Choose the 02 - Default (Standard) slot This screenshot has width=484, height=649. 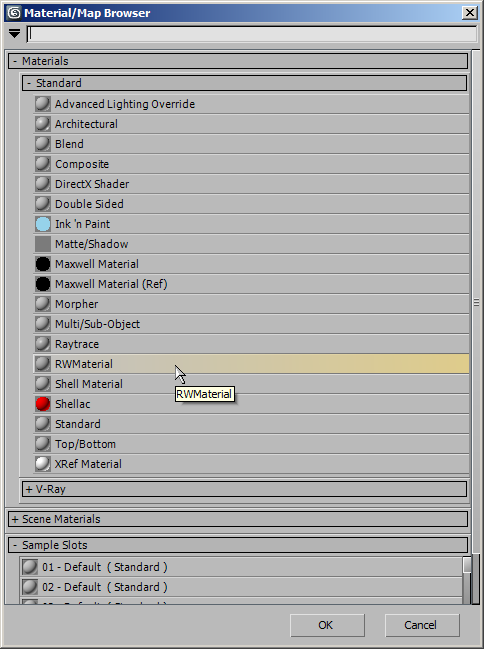tap(241, 587)
